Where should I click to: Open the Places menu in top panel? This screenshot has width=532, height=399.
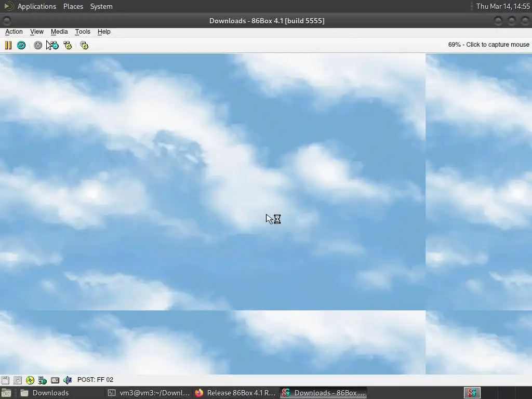click(73, 6)
